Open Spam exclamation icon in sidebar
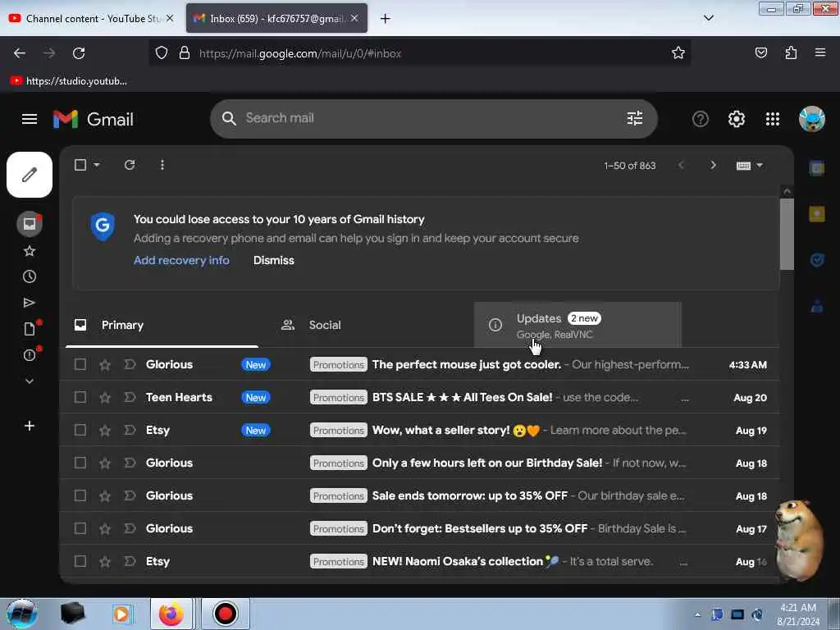This screenshot has width=840, height=630. 30,354
